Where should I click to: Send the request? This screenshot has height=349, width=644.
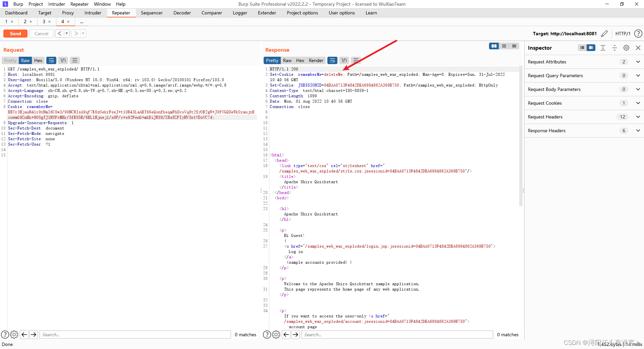(x=15, y=34)
